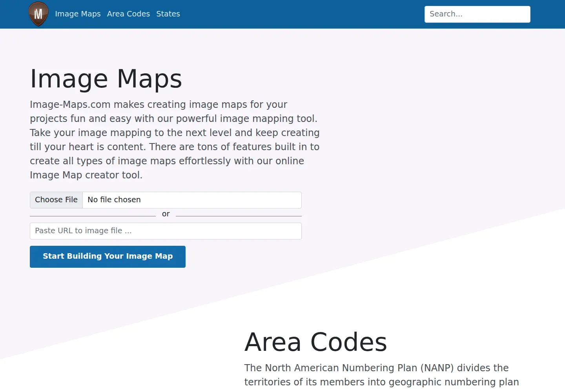
Task: Click Start Building Your Image Map button
Action: pos(108,257)
